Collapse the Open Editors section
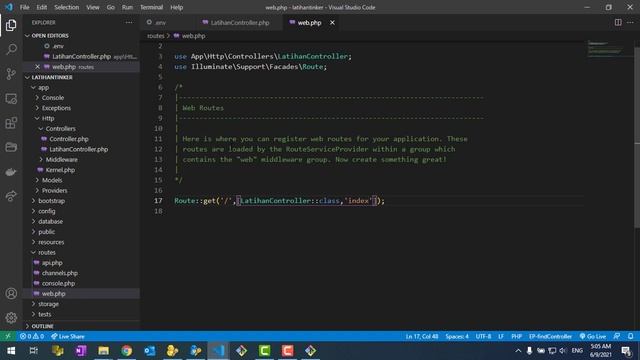This screenshot has width=640, height=360. click(82, 36)
